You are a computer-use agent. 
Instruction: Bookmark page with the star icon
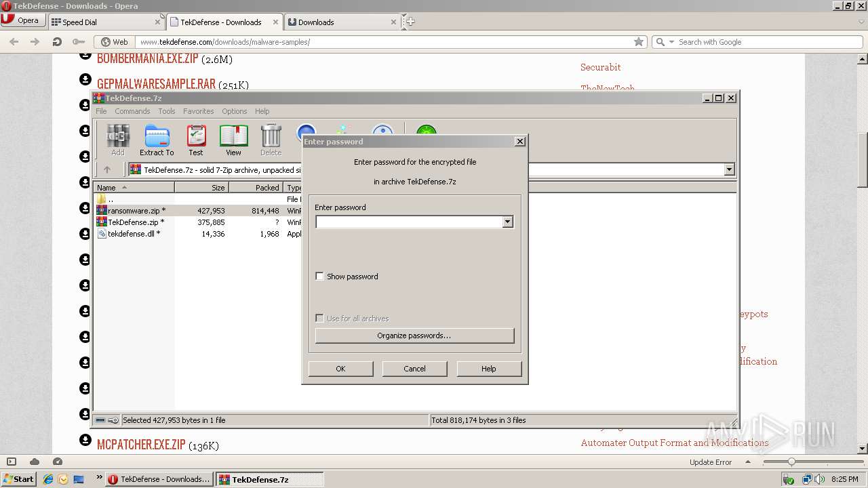[638, 42]
